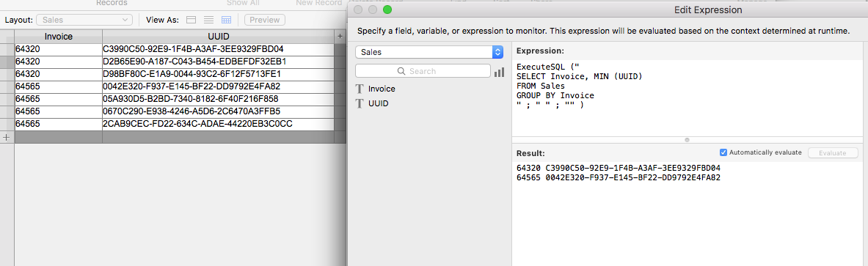Switch to Form view icon

point(191,20)
